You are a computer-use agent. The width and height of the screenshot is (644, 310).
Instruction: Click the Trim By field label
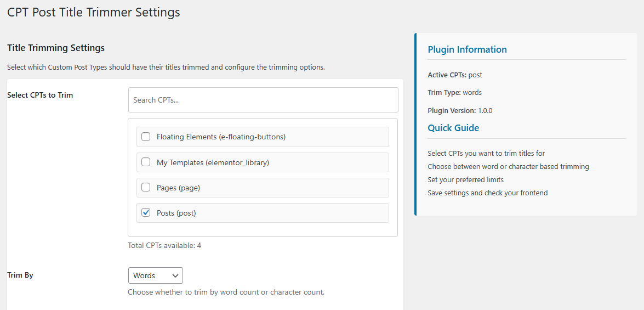coord(20,275)
